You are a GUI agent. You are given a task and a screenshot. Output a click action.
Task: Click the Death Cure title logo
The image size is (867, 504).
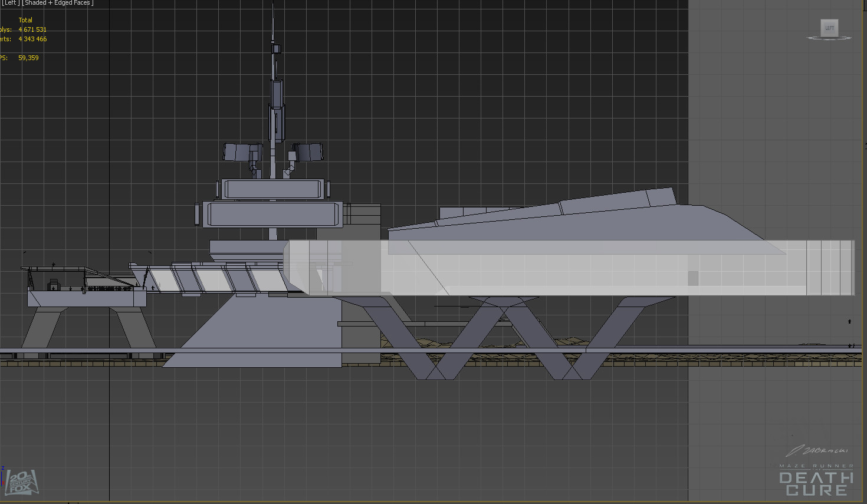816,483
